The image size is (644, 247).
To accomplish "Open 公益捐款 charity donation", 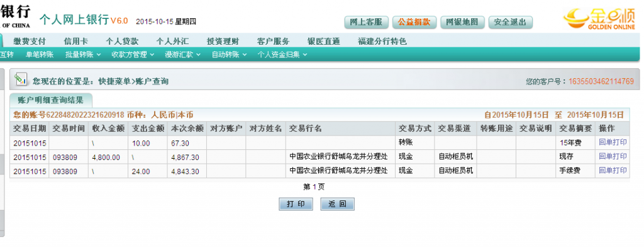I will (x=414, y=22).
